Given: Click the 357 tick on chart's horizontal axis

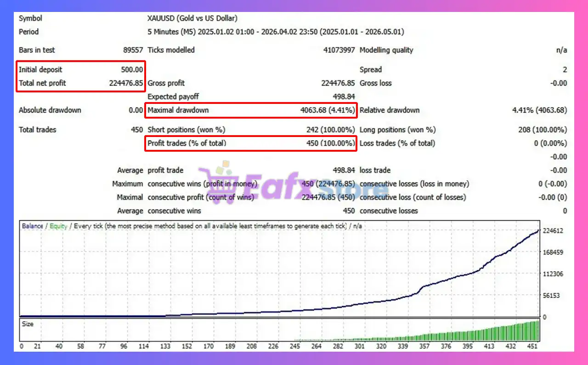Looking at the screenshot, I should click(425, 346).
